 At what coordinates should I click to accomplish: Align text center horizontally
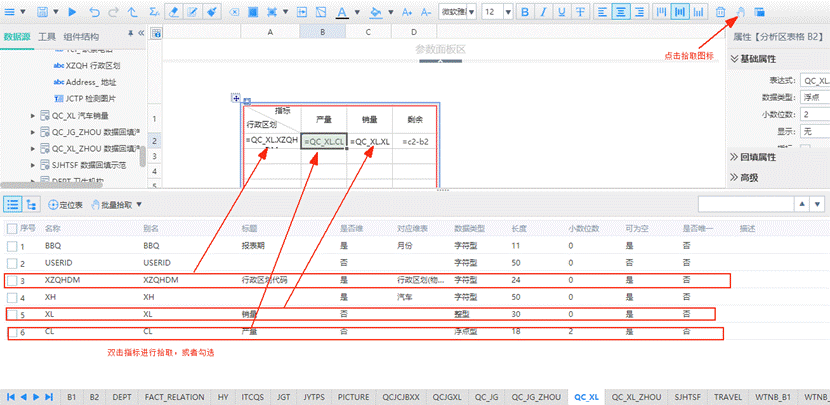tap(620, 11)
